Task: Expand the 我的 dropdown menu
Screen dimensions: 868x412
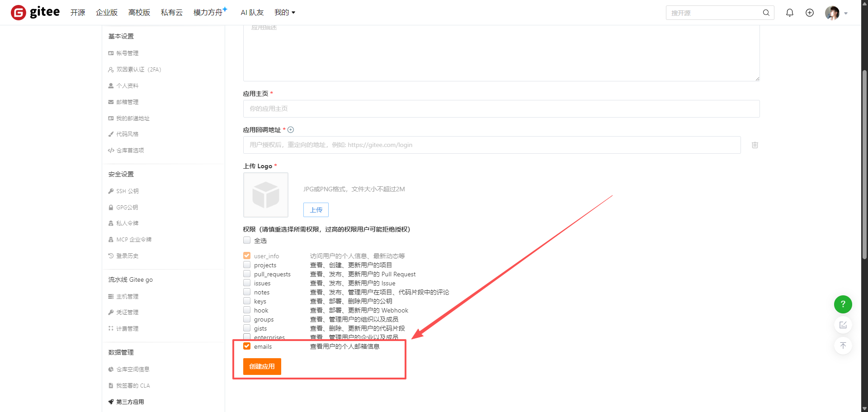Action: click(x=284, y=13)
